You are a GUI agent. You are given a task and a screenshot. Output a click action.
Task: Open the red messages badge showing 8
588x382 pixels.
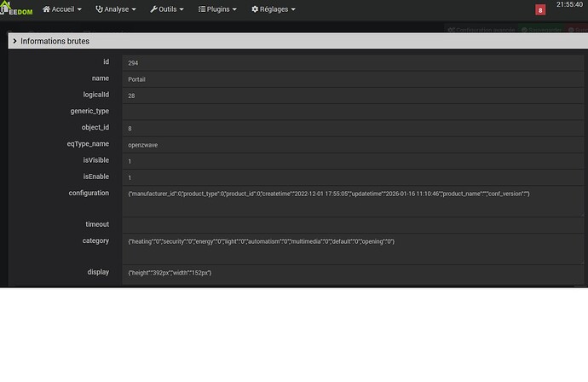point(540,10)
